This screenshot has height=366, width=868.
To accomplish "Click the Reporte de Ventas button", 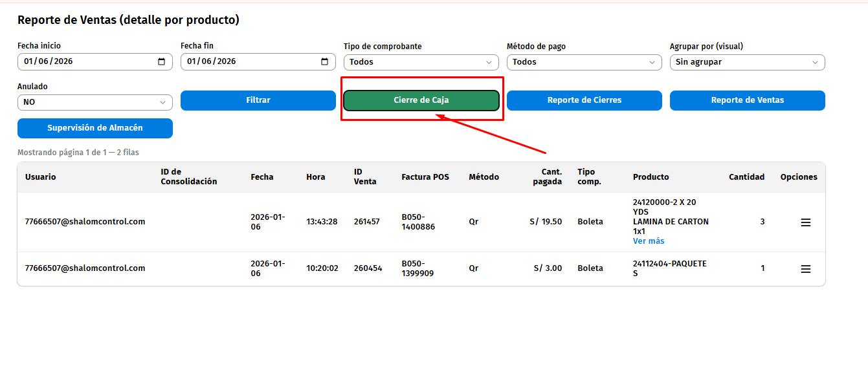I will 747,100.
